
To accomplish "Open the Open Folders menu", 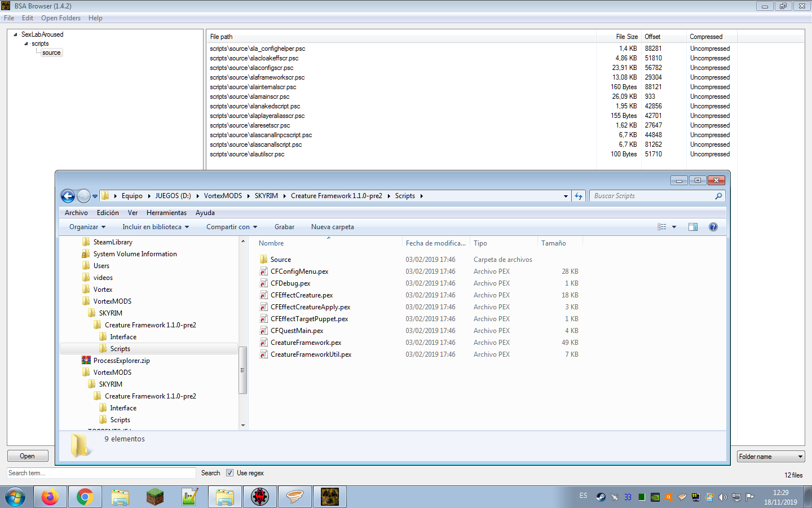I will click(x=61, y=18).
